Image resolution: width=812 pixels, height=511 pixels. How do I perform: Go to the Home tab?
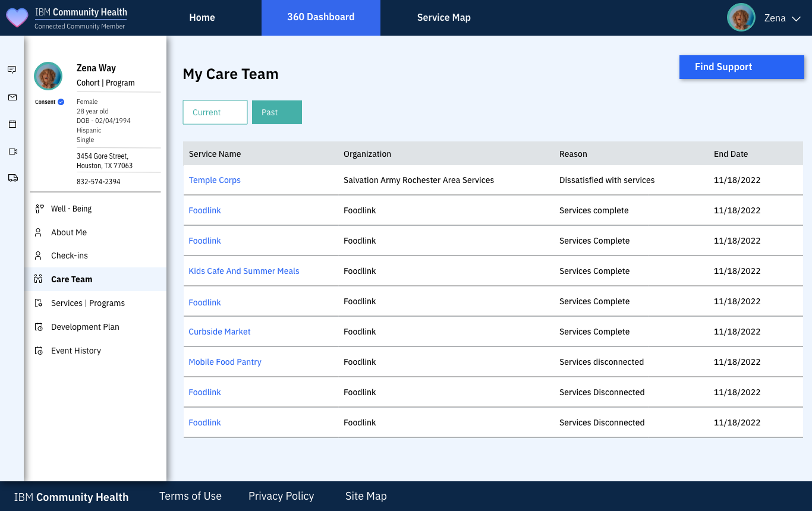(x=202, y=17)
